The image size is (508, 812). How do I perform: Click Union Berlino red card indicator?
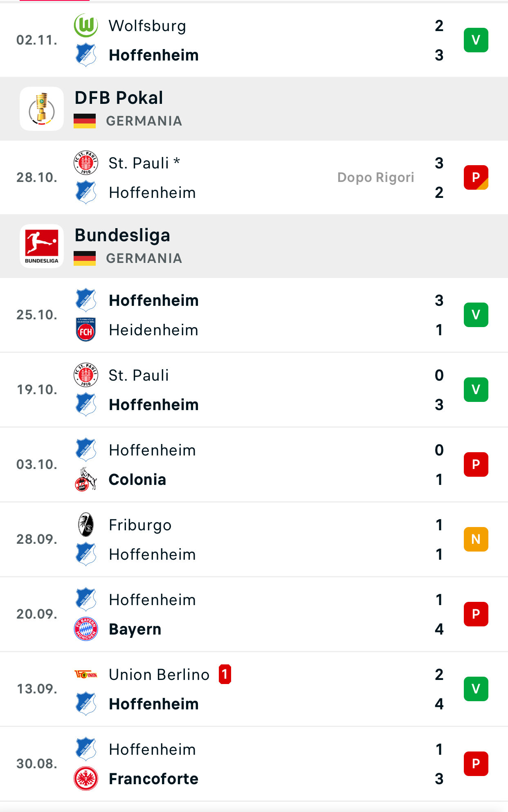[x=225, y=674]
